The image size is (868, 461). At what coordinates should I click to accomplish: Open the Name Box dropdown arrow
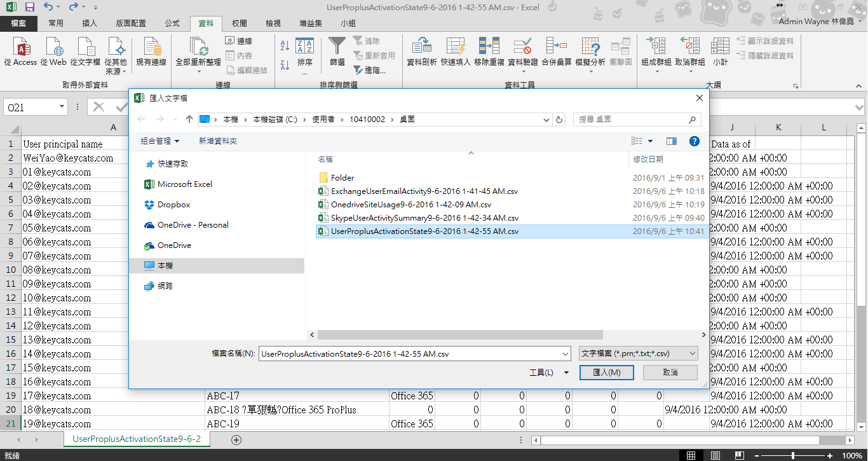coord(62,107)
